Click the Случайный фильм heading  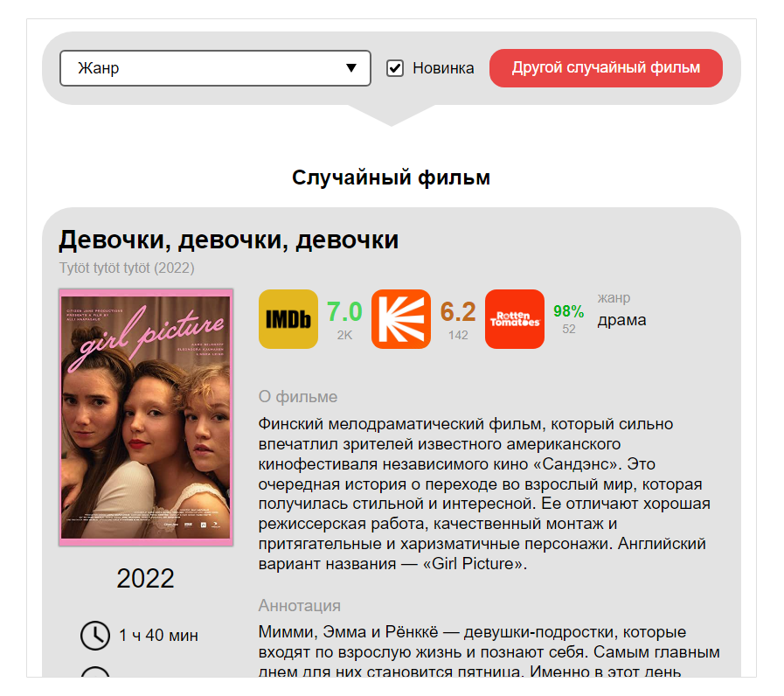click(391, 177)
